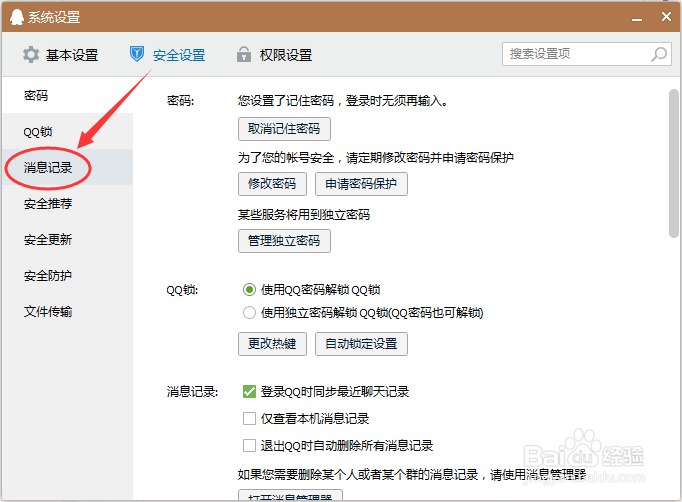Viewport: 682px width, 502px height.
Task: Enable 仅查看本机消息记录 checkbox
Action: [x=249, y=418]
